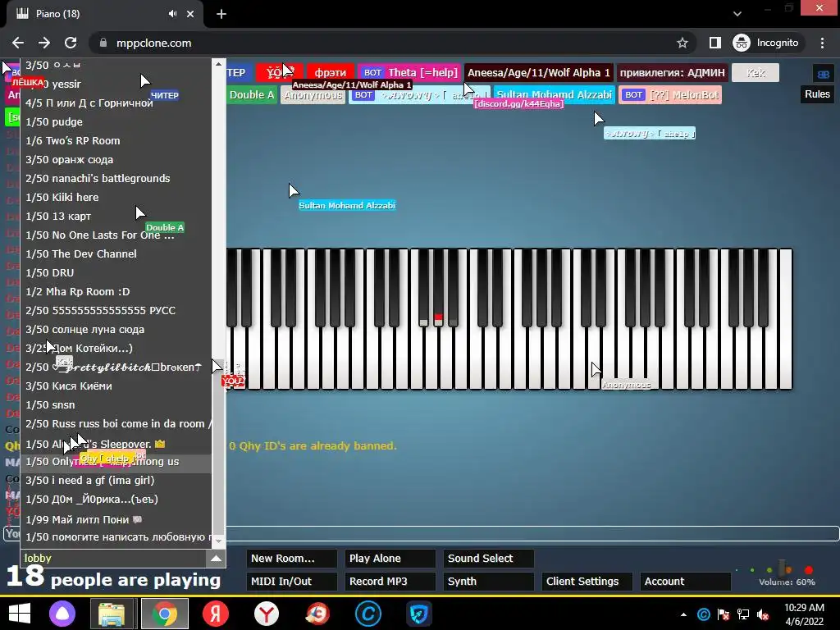View site security lock information
Viewport: 840px width, 630px height.
coord(103,43)
